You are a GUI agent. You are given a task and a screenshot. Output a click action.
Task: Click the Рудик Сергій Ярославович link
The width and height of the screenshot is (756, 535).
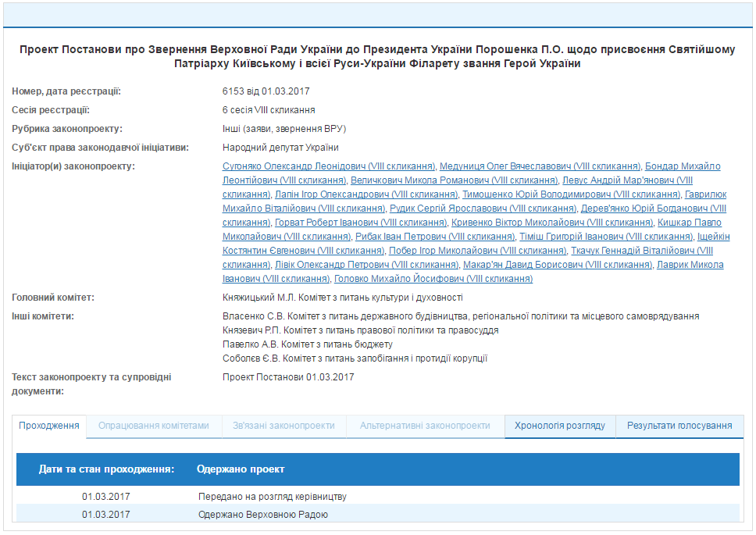483,209
